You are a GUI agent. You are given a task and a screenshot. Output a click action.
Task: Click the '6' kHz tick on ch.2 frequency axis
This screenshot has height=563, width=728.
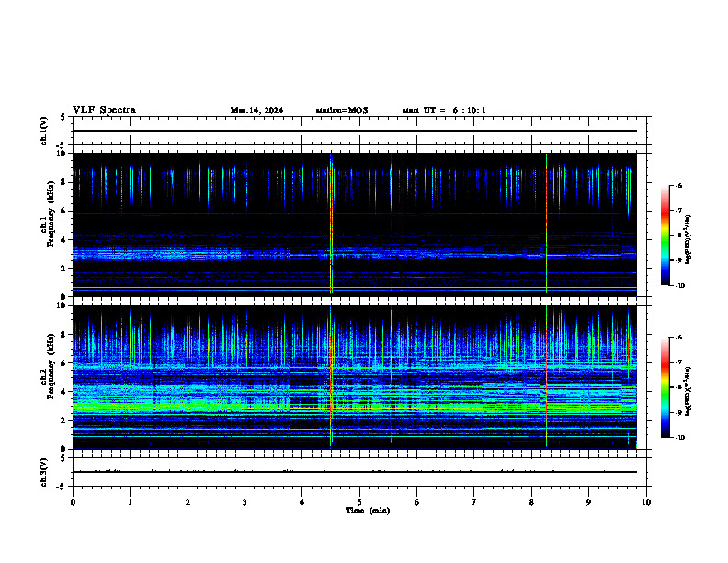point(63,363)
